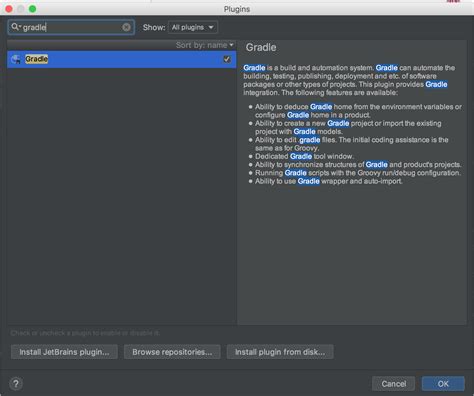Confirm with the OK button
This screenshot has width=474, height=396.
443,384
